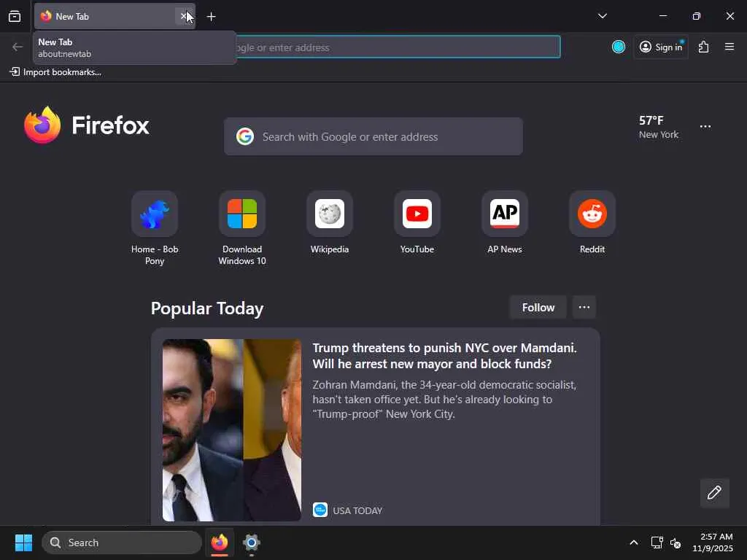747x560 pixels.
Task: Show hidden tray icons chevron
Action: [634, 542]
